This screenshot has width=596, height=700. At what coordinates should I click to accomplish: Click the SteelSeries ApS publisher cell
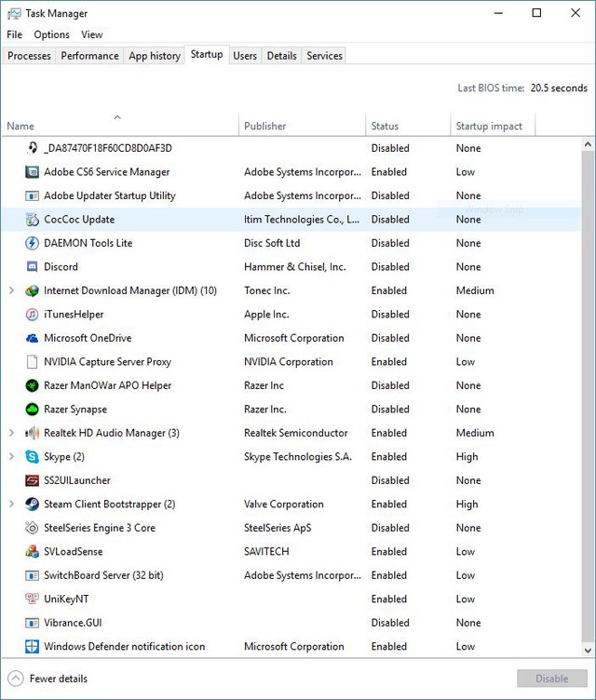point(278,528)
